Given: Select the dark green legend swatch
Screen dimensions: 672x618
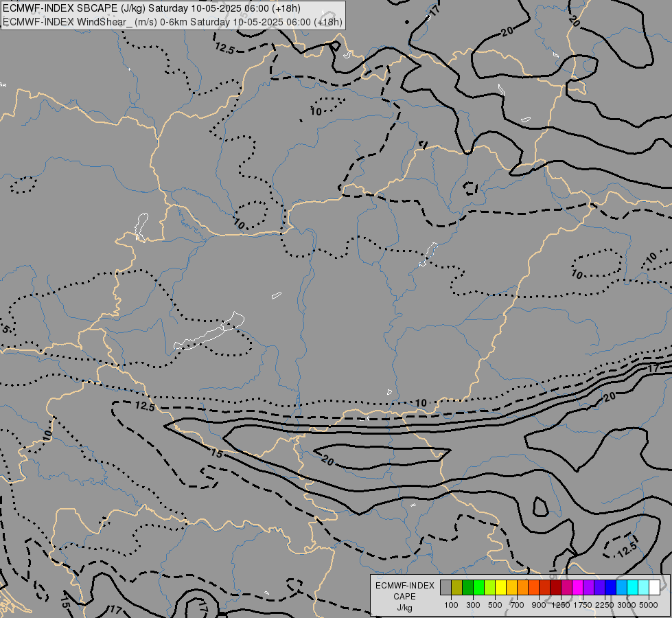Looking at the screenshot, I should tap(467, 588).
